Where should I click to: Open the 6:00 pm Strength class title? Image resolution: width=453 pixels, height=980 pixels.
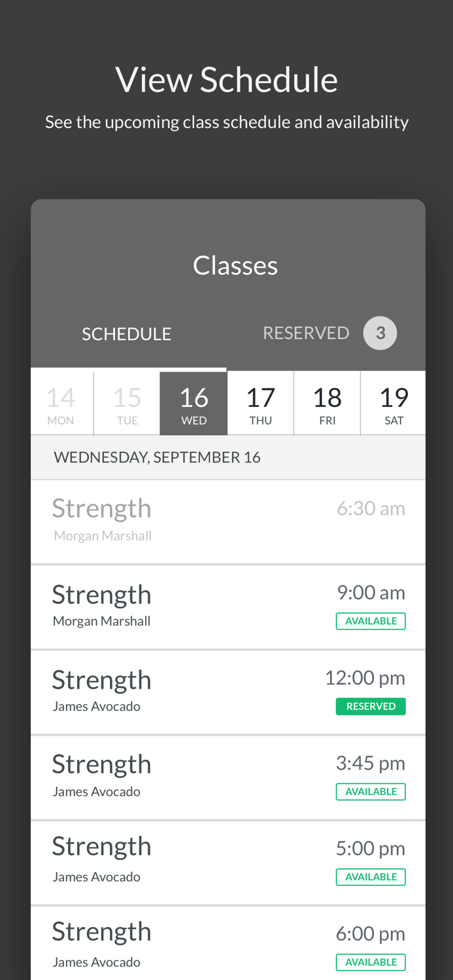point(101,932)
